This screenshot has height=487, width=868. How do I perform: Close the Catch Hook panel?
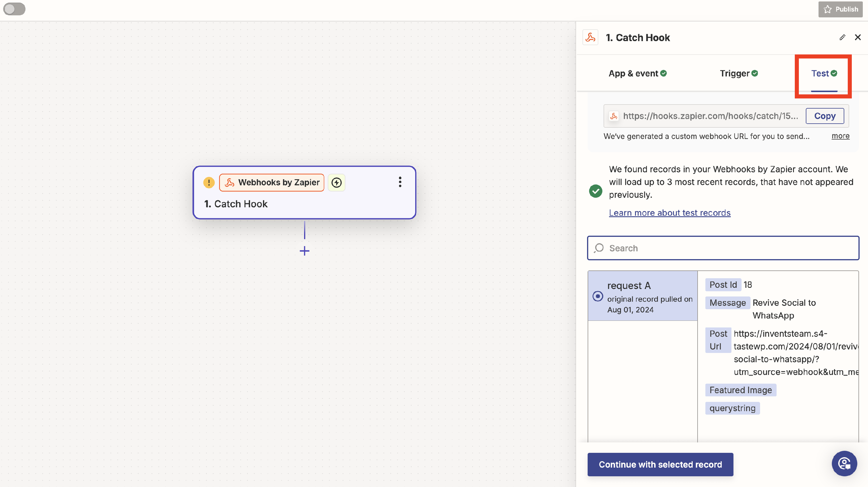coord(858,37)
